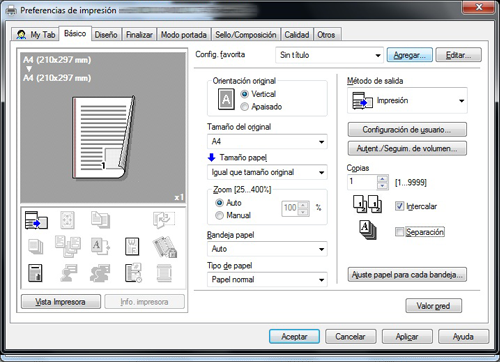Click the greyed two-overlapping-pages icon in the grid's top row
500x362 pixels.
tap(100, 220)
